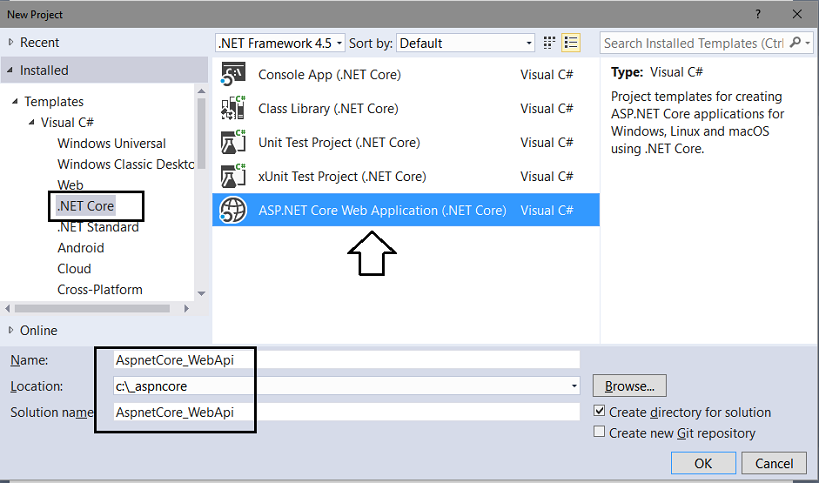Click the tree vertical scrollbar thumb
Image resolution: width=819 pixels, height=483 pixels.
pyautogui.click(x=201, y=134)
